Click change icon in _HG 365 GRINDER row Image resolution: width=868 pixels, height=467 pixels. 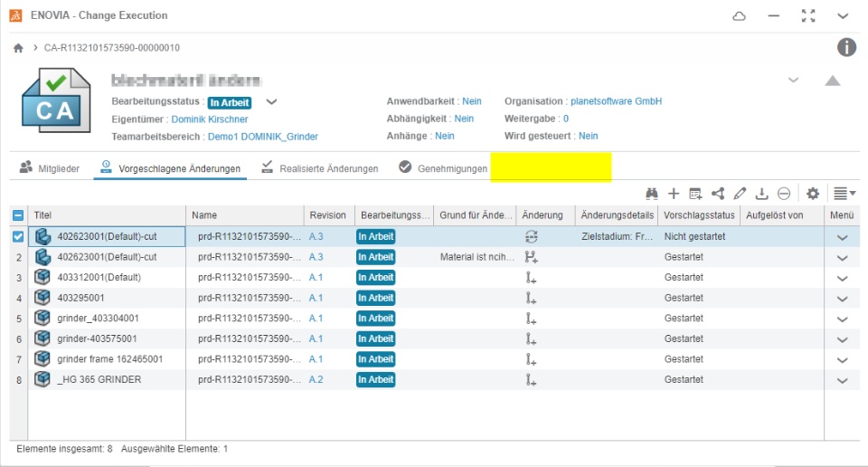pos(531,380)
